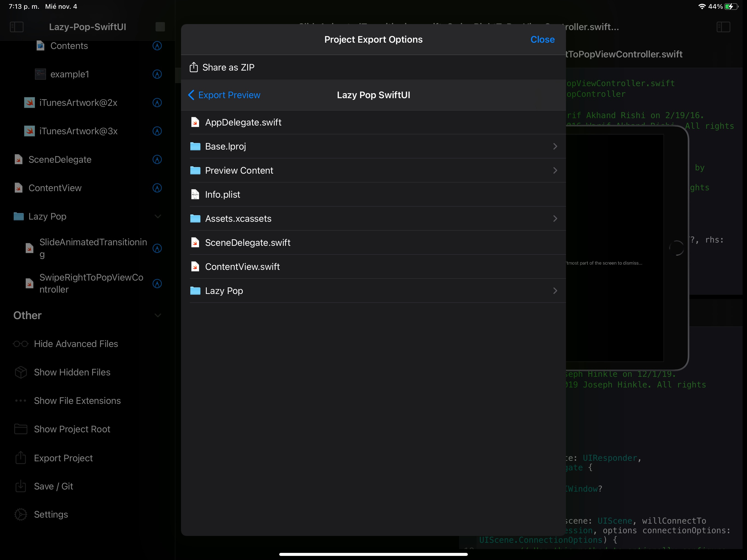
Task: Click the Swift icon beside AppDelegate.swift
Action: click(195, 122)
